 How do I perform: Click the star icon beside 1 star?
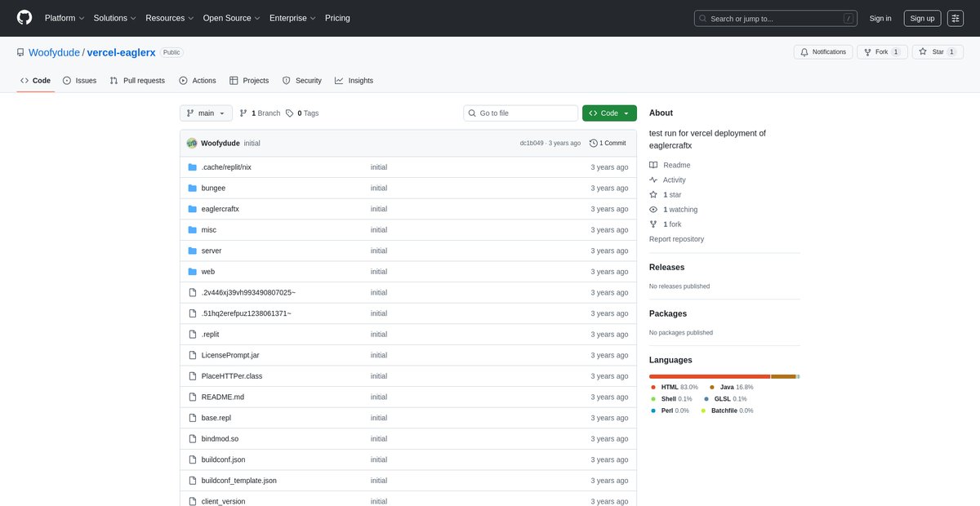point(653,194)
